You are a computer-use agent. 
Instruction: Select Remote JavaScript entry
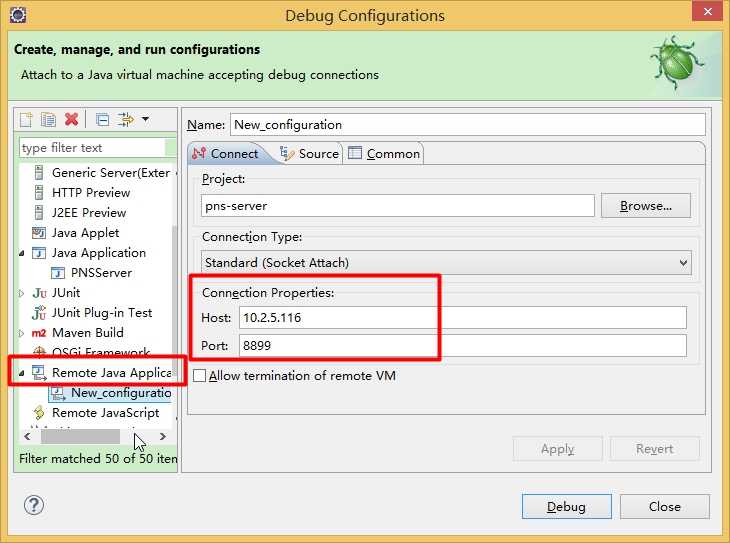pos(106,413)
